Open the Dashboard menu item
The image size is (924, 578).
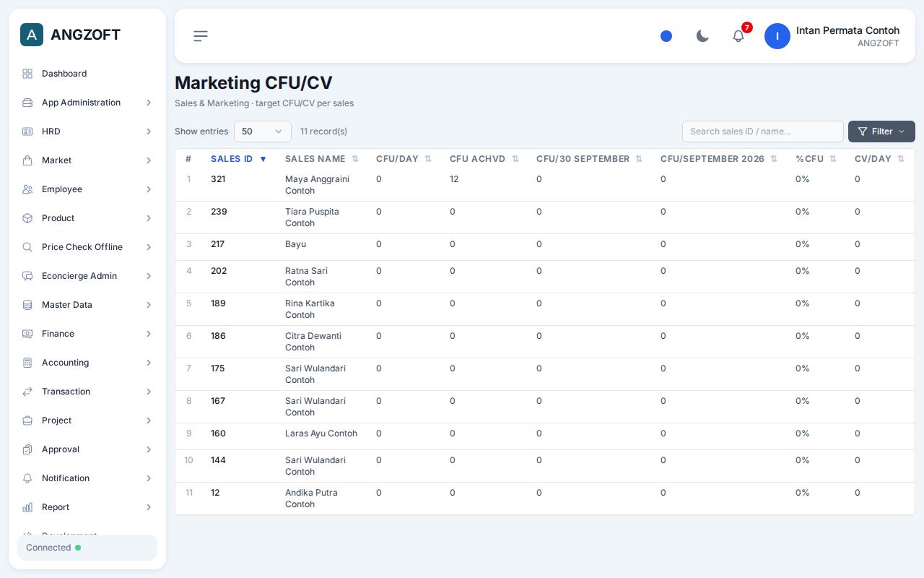point(87,74)
